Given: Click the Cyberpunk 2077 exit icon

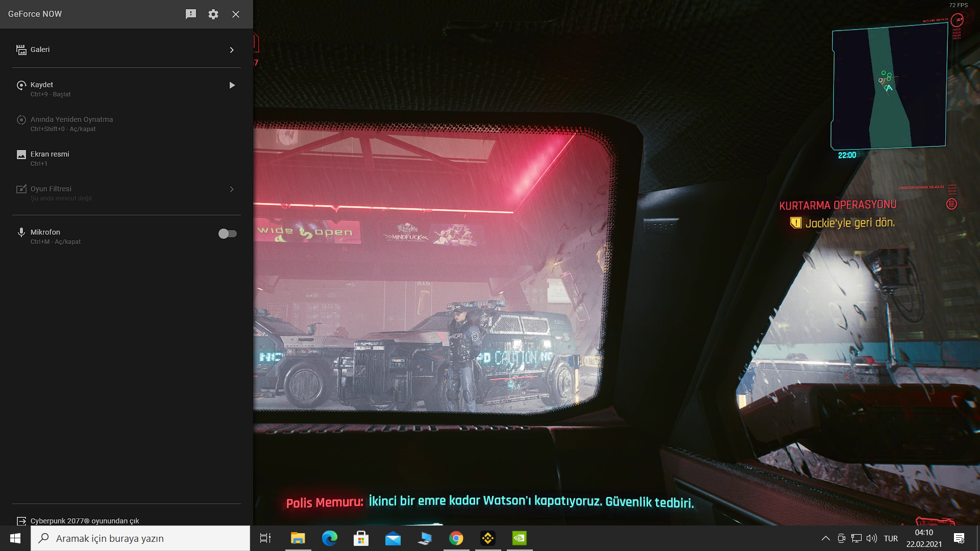Looking at the screenshot, I should [21, 521].
